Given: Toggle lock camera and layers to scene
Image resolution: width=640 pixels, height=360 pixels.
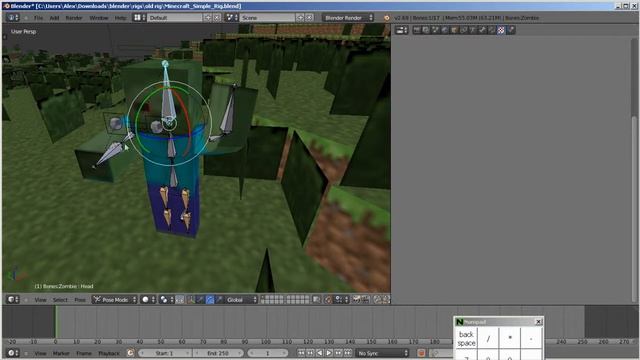Looking at the screenshot, I should coord(316,300).
